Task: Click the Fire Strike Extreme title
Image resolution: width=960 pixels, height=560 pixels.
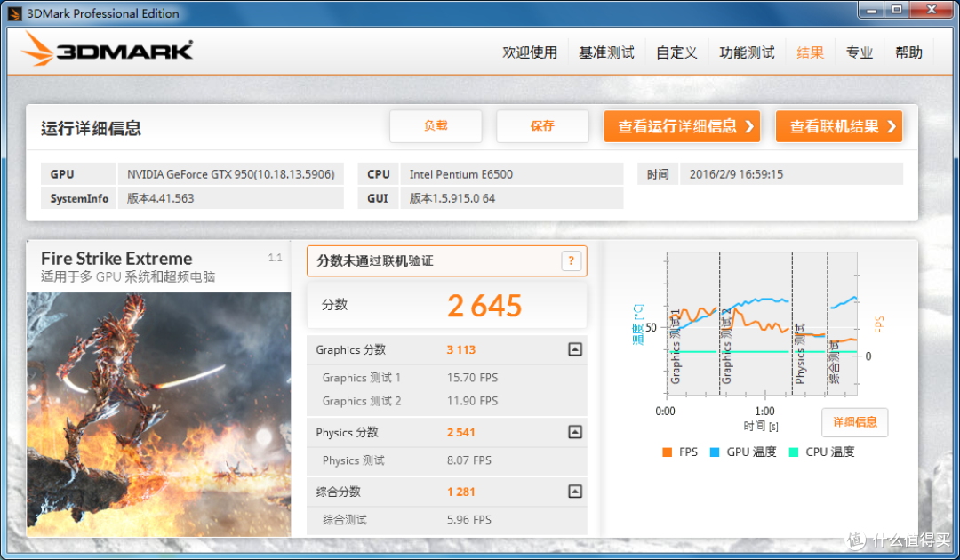Action: click(116, 259)
